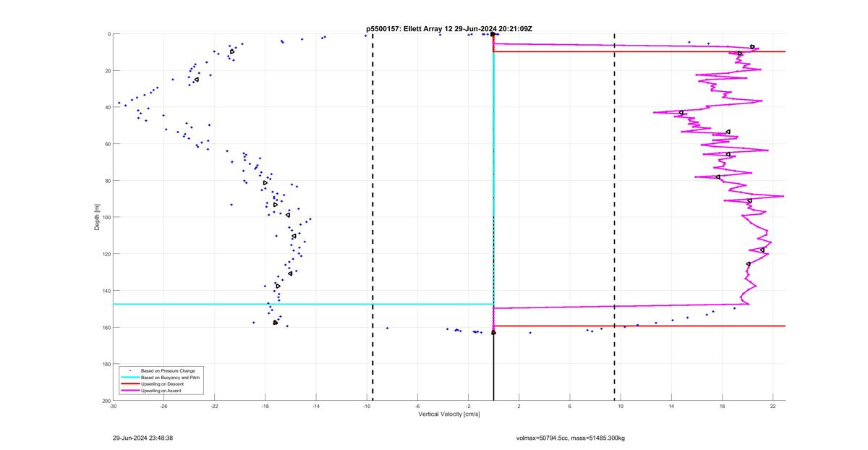Click the 'volmax=50794.5cc, mass=51485.300kg' footer text
The width and height of the screenshot is (868, 450).
tap(571, 438)
